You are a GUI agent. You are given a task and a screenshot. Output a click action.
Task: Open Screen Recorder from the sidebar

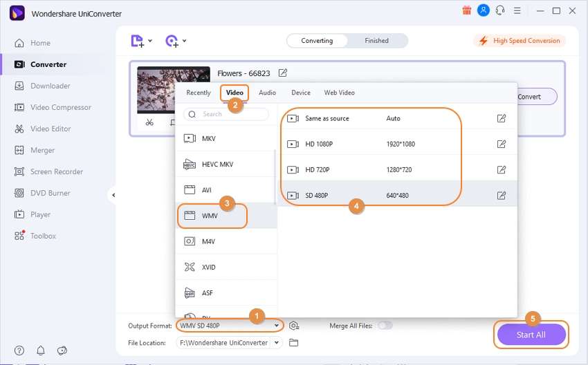(48, 171)
